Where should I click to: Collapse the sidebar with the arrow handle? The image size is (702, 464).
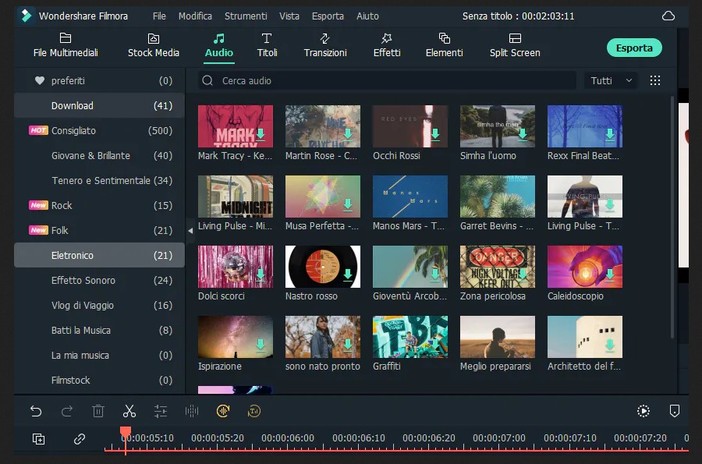190,231
